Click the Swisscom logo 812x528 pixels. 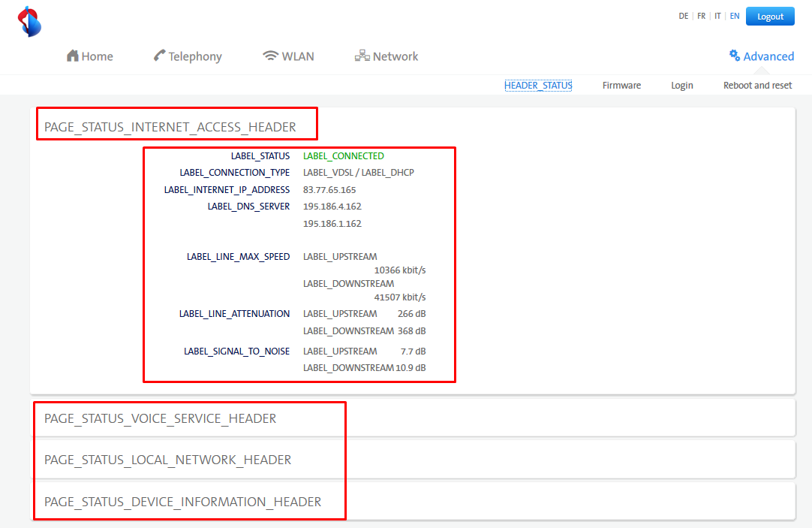point(29,21)
